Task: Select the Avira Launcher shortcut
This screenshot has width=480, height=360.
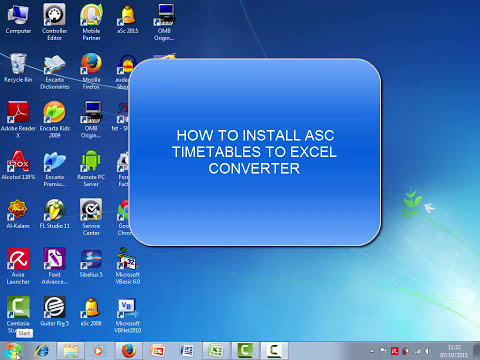Action: (x=18, y=266)
